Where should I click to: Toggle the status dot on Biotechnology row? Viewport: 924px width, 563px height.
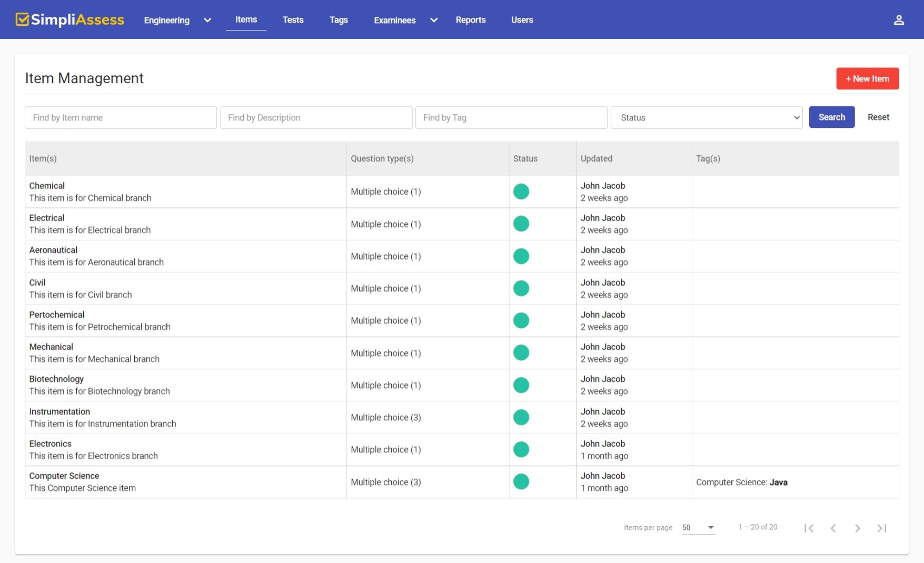521,385
